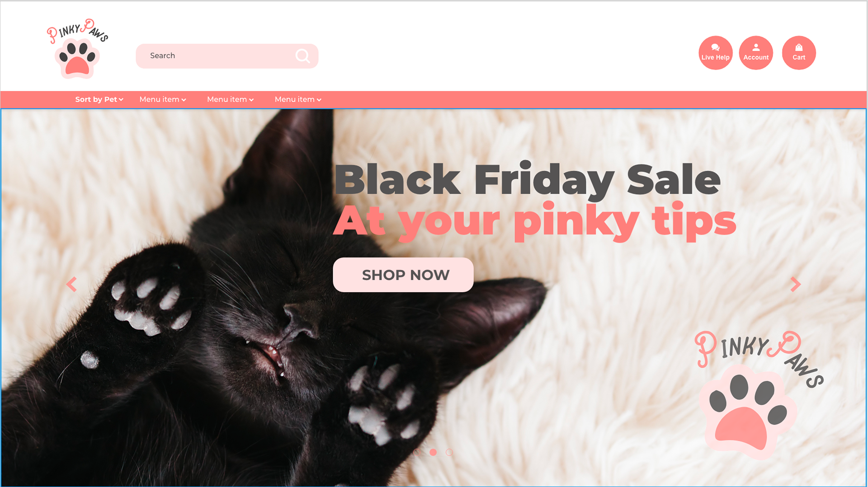The image size is (868, 487).
Task: Expand the last Menu item chevron
Action: 319,100
